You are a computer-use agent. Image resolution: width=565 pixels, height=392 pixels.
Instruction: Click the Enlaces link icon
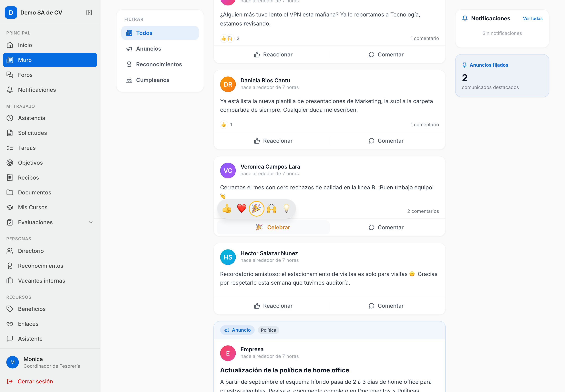click(x=10, y=324)
